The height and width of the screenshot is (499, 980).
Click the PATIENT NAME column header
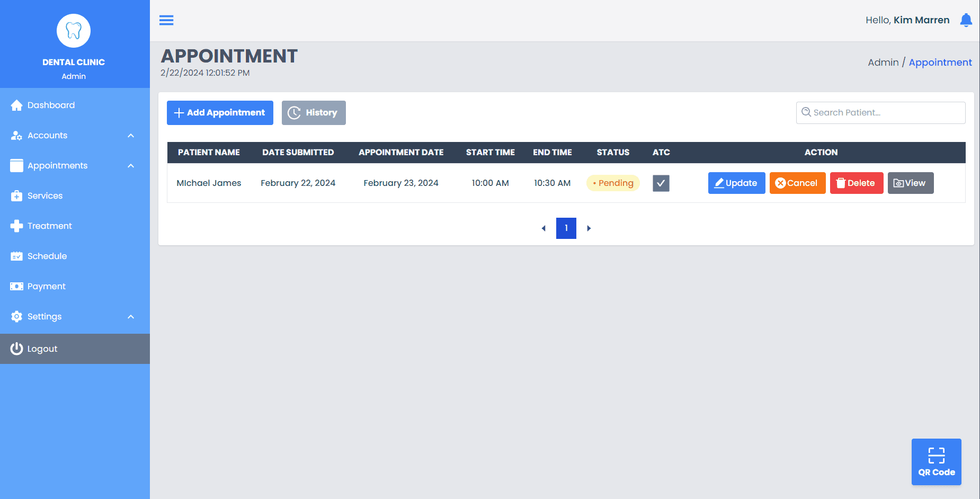[x=209, y=153]
